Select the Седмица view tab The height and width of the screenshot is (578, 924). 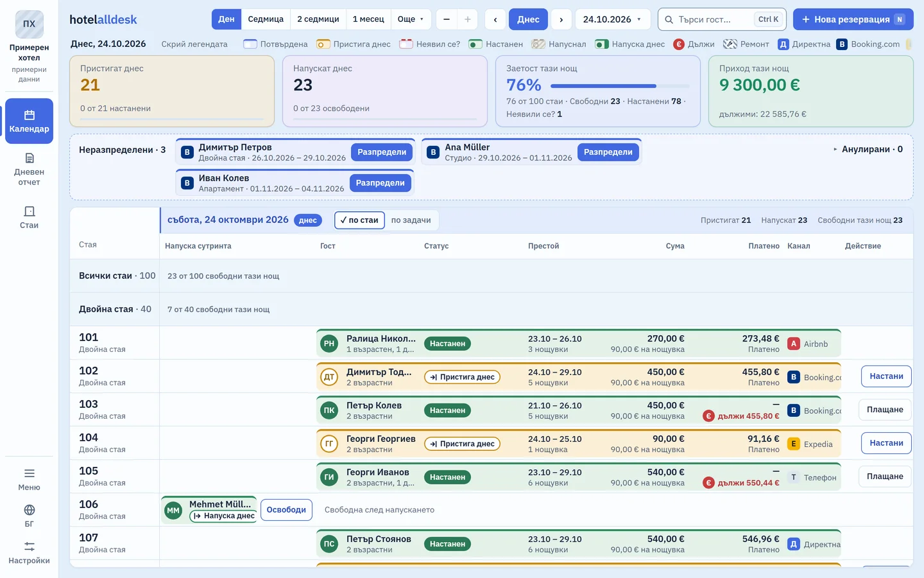coord(266,19)
